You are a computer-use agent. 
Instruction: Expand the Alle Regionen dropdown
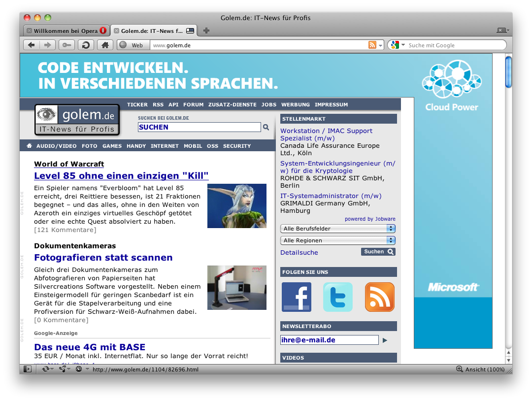(x=338, y=240)
